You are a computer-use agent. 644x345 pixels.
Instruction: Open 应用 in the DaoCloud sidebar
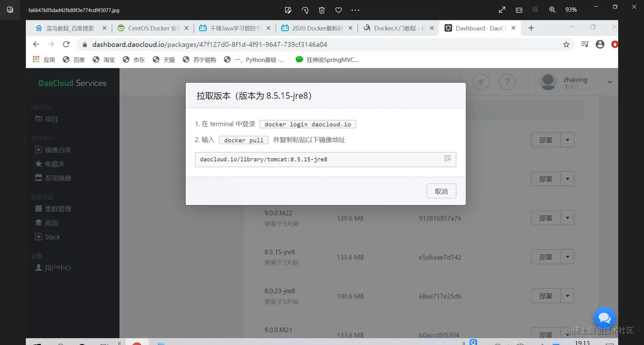pos(46,223)
